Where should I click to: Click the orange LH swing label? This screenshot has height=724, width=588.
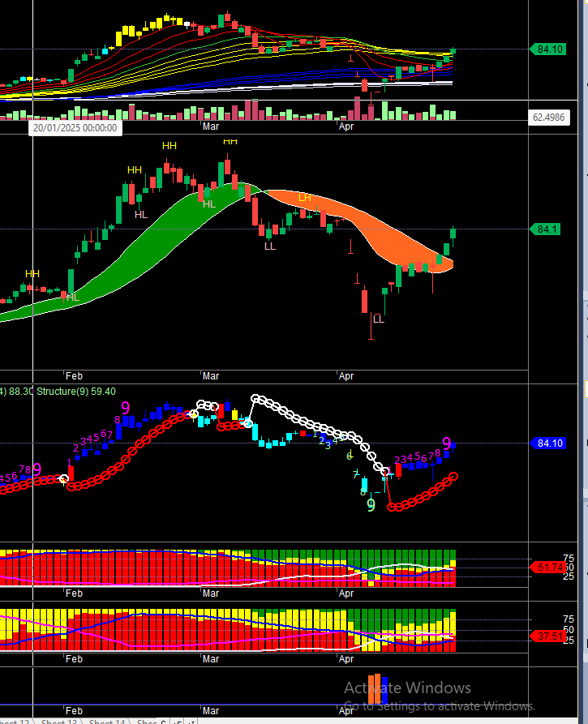[x=305, y=198]
